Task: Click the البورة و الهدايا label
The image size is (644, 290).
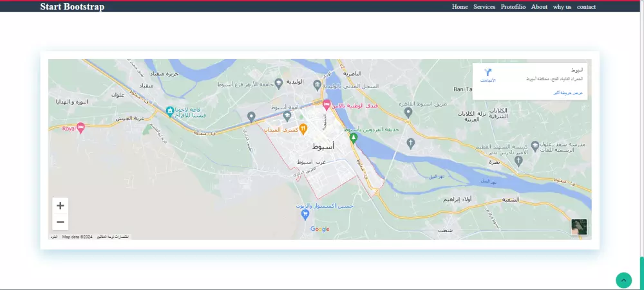Action: 73,102
